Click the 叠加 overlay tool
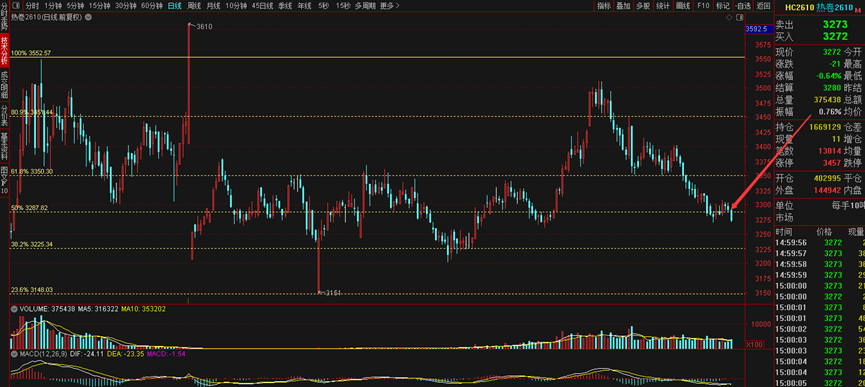Screen dimensions: 865x387 623,6
